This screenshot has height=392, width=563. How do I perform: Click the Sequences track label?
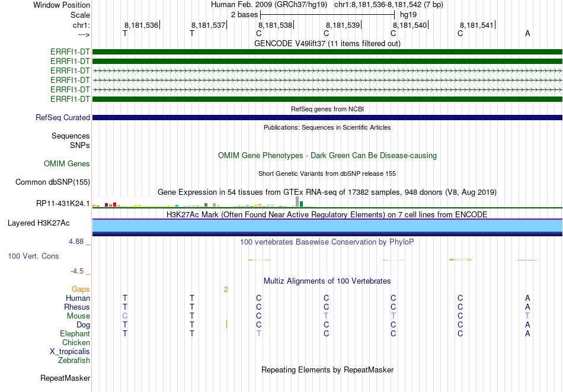71,136
